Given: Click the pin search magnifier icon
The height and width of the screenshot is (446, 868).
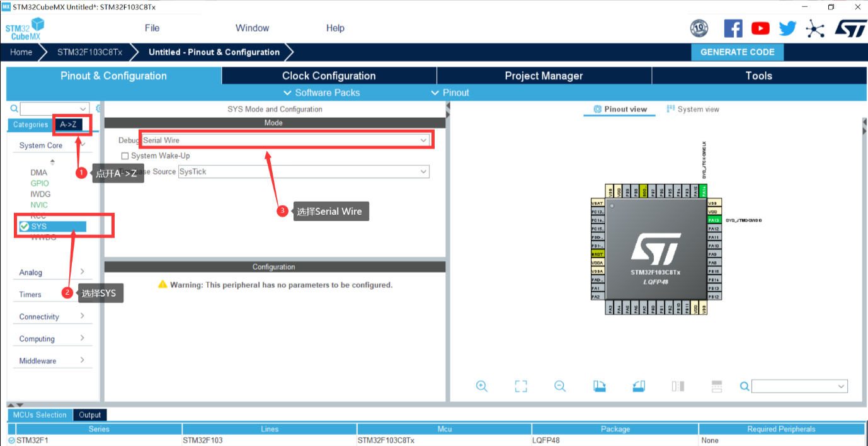Looking at the screenshot, I should [x=745, y=386].
